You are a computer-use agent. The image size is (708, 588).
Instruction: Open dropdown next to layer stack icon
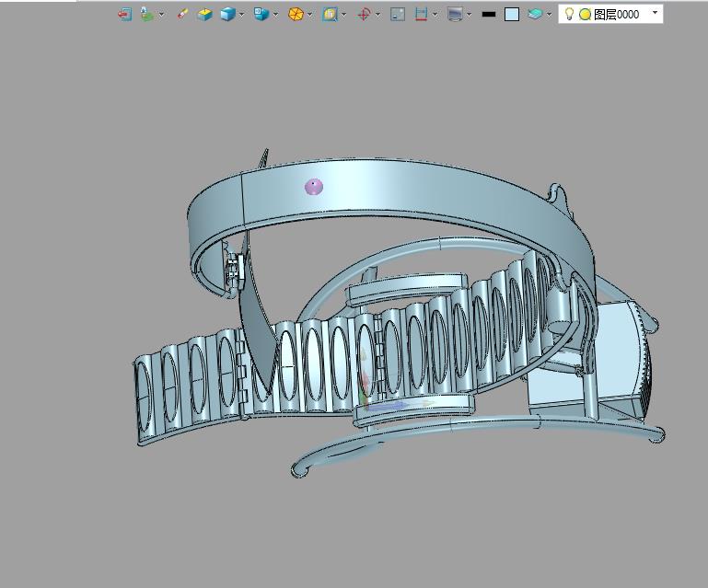(x=549, y=15)
